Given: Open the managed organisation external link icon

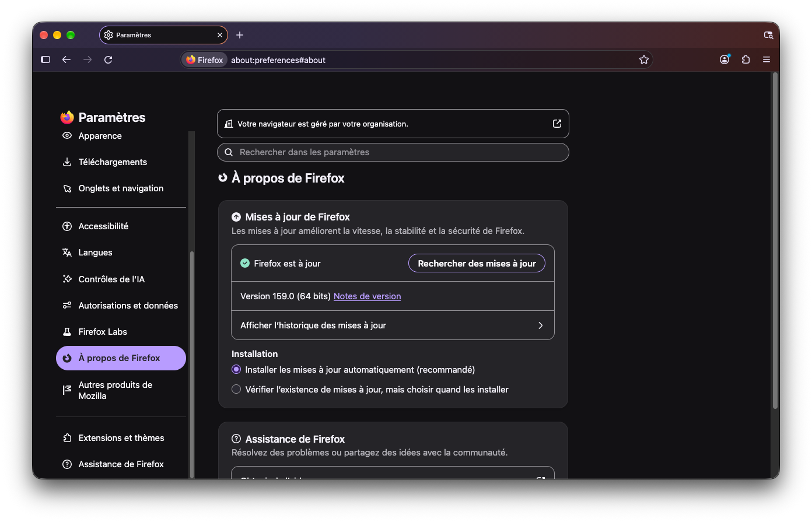Looking at the screenshot, I should pos(557,124).
